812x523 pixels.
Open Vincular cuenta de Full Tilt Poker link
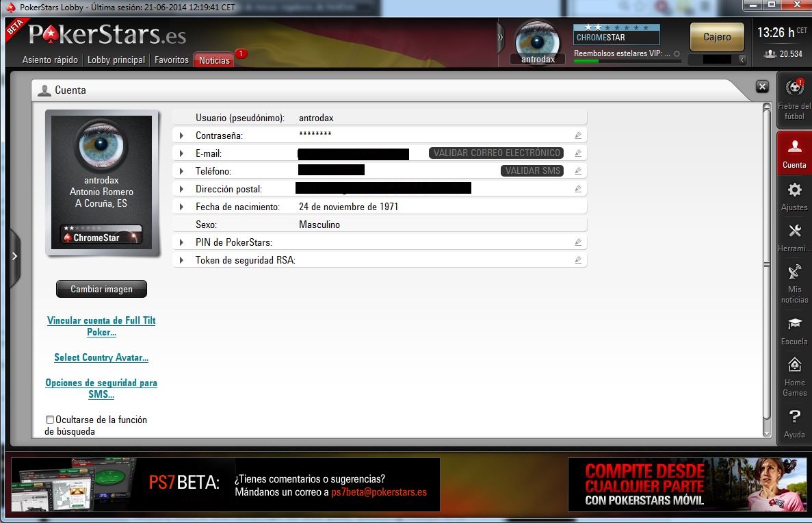[101, 326]
